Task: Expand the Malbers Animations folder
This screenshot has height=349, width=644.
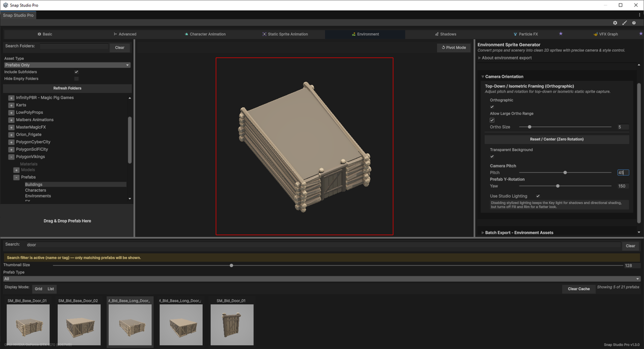Action: tap(11, 120)
